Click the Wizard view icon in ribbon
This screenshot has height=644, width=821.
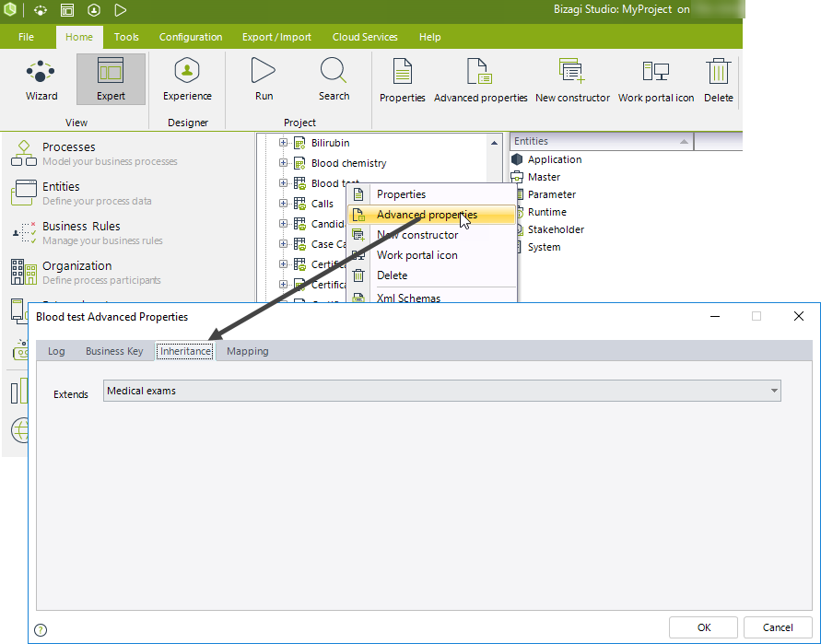pos(41,80)
